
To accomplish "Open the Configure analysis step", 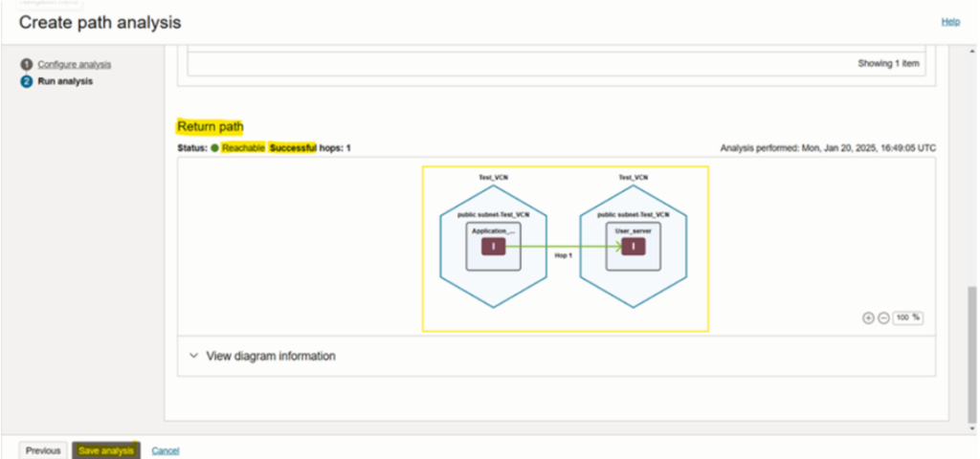I will (x=74, y=64).
